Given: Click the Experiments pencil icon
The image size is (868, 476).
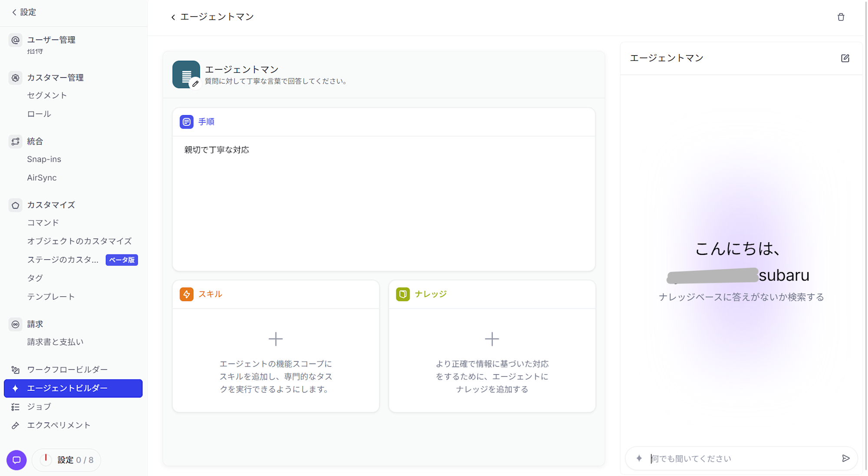Looking at the screenshot, I should coord(15,425).
